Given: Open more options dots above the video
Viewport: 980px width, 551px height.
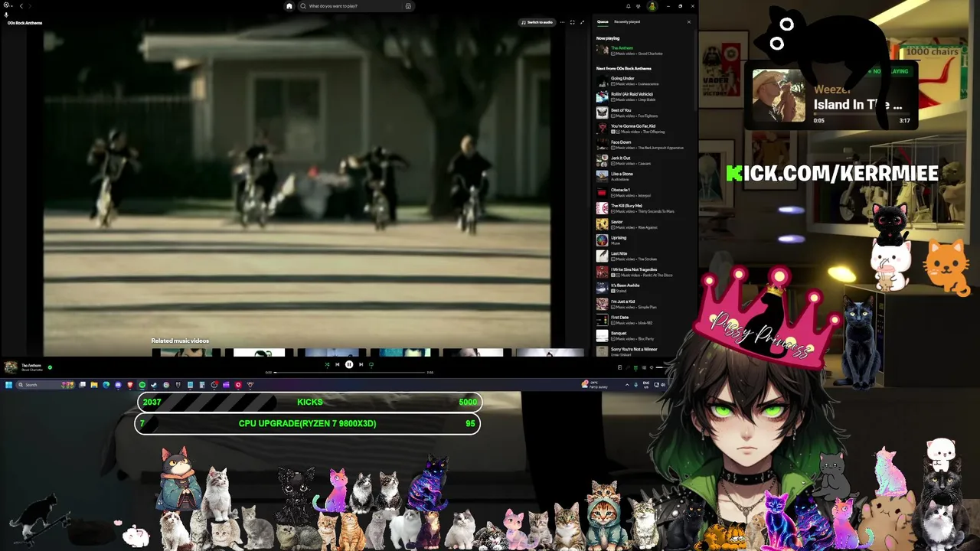Looking at the screenshot, I should pyautogui.click(x=561, y=22).
